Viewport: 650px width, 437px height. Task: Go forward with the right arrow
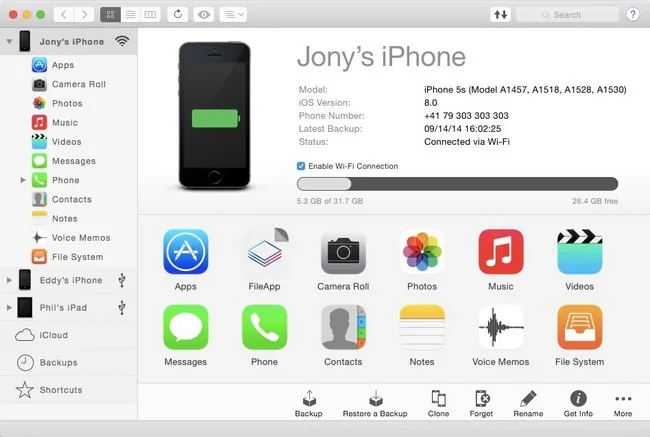[x=84, y=15]
